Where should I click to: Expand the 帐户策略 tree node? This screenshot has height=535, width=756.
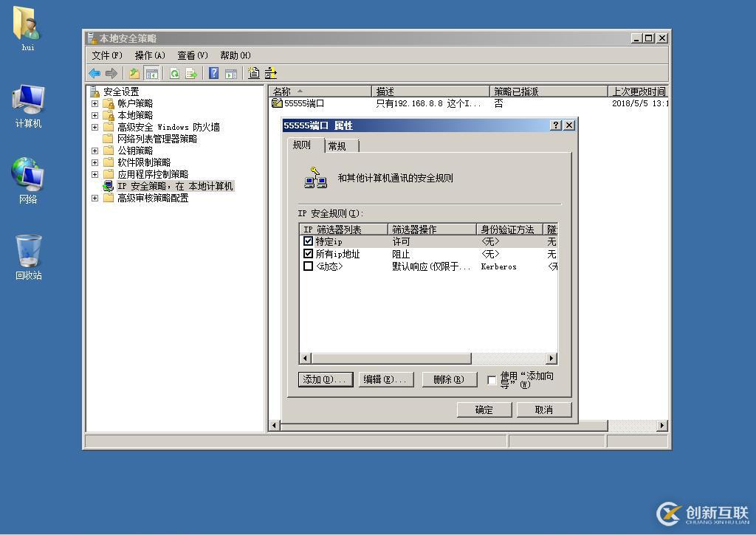pyautogui.click(x=94, y=103)
